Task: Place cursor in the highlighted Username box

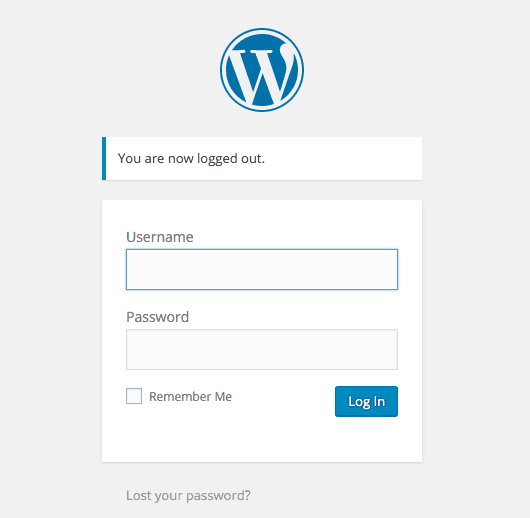Action: tap(262, 269)
